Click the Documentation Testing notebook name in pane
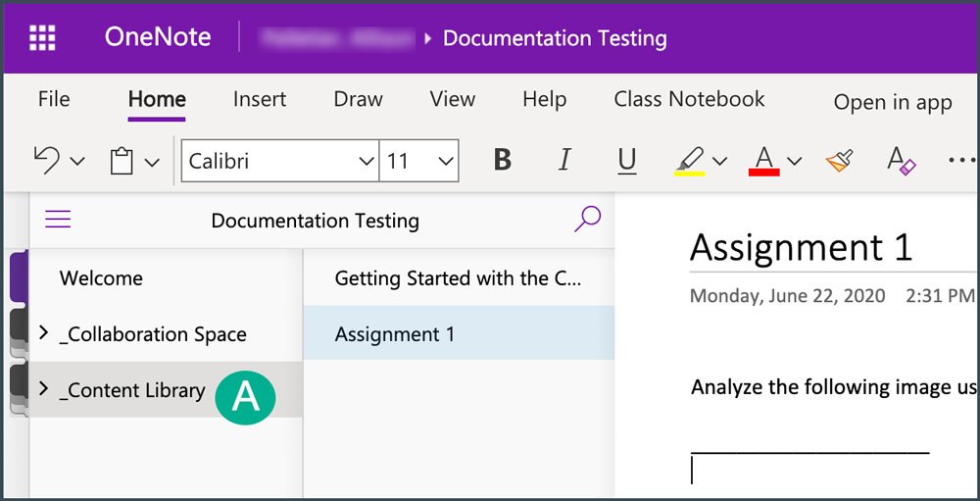The width and height of the screenshot is (980, 501). click(315, 221)
